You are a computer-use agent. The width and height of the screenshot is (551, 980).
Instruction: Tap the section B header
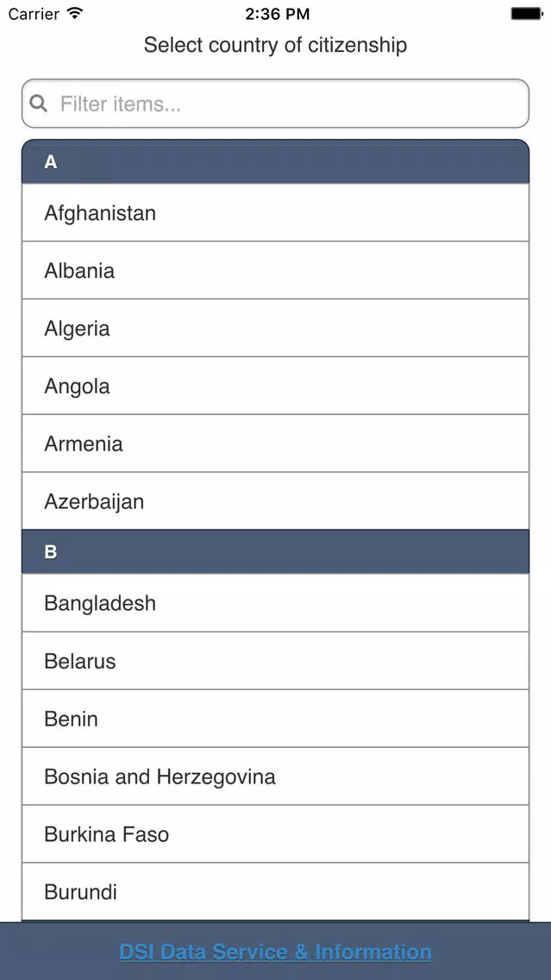[x=276, y=551]
